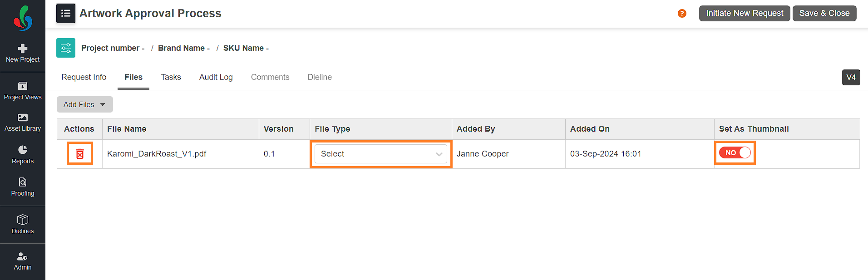Open Reports in sidebar

23,155
